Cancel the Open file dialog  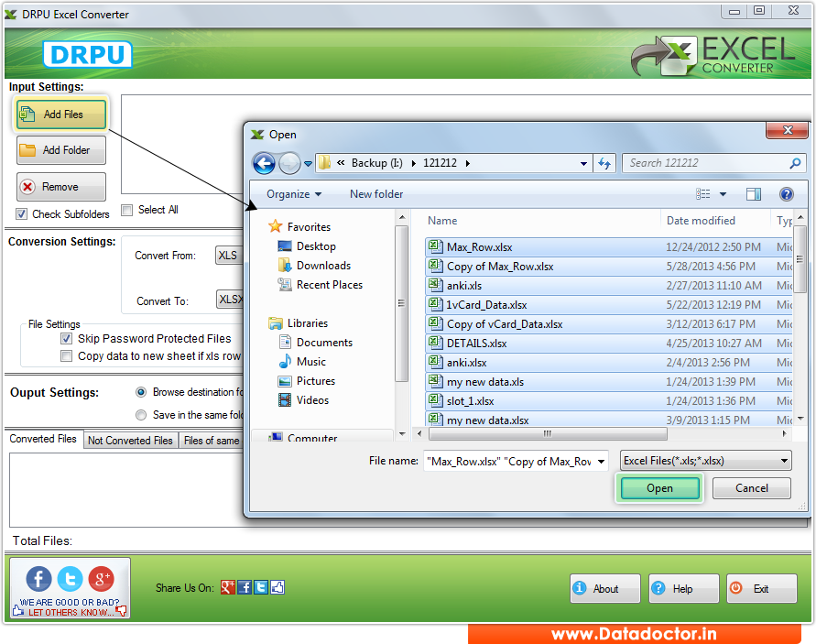(752, 488)
